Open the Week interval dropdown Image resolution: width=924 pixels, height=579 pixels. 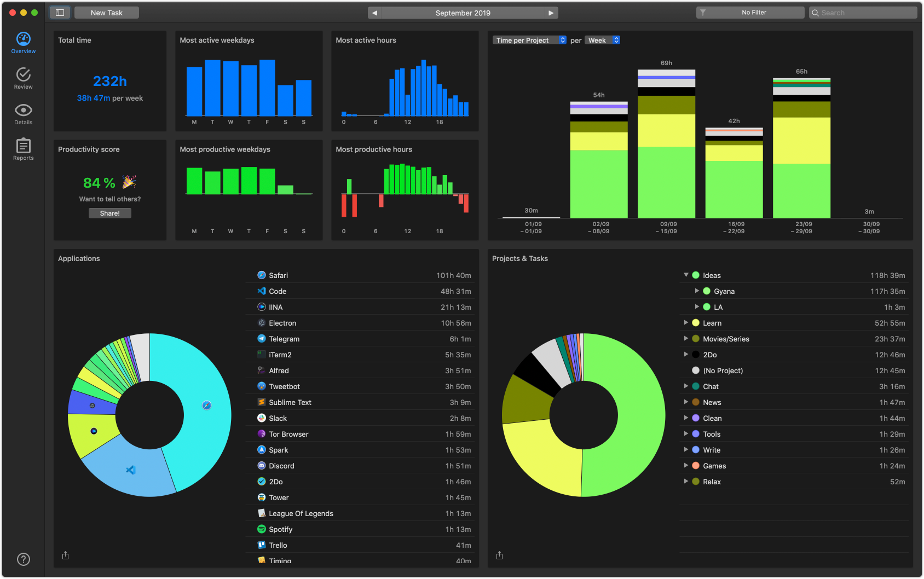[602, 40]
